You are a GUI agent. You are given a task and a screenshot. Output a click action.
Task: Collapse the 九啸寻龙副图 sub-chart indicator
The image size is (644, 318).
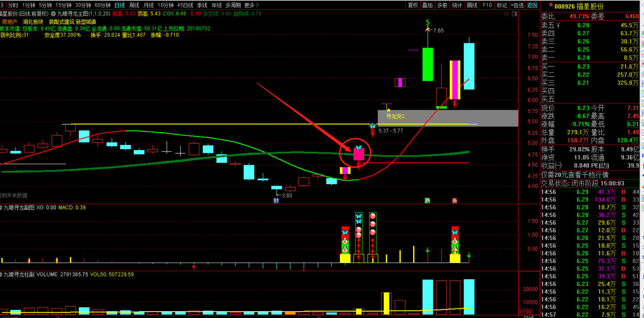pos(1,208)
